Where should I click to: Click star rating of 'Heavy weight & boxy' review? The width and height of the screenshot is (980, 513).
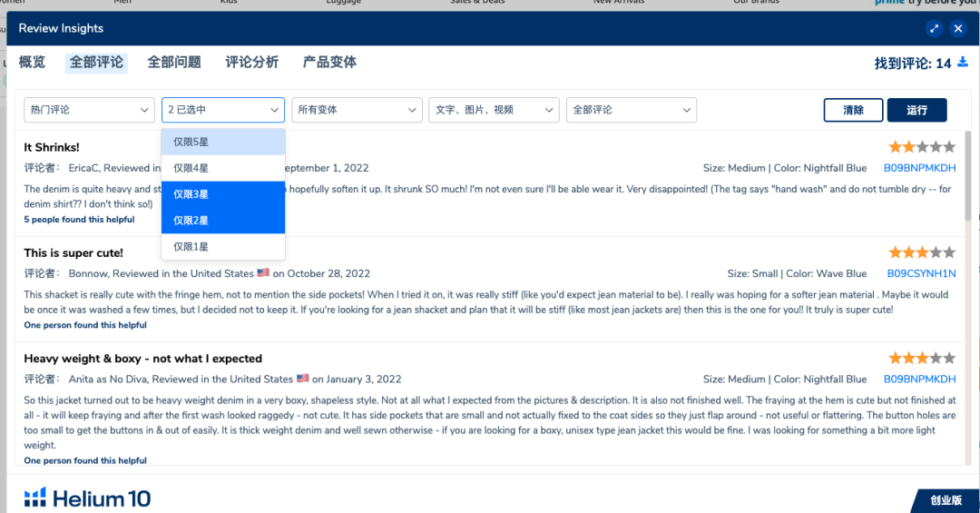coord(921,358)
